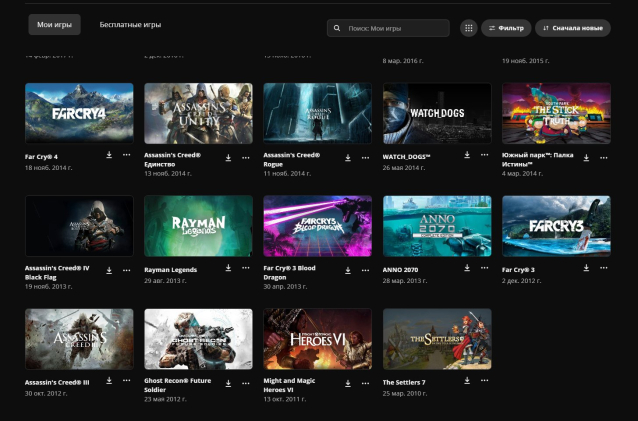Click the Far Cry® 3 title text
638x421 pixels.
(518, 270)
